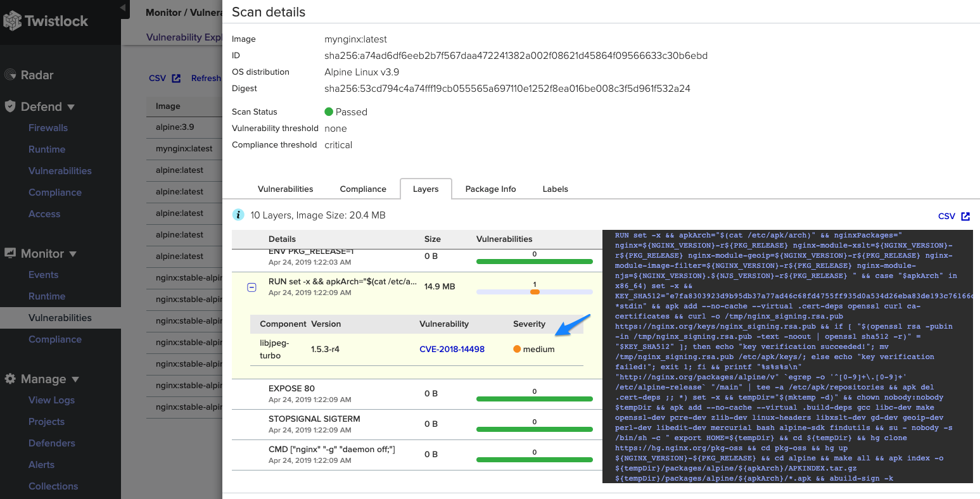
Task: Open Projects under Manage
Action: tap(46, 422)
